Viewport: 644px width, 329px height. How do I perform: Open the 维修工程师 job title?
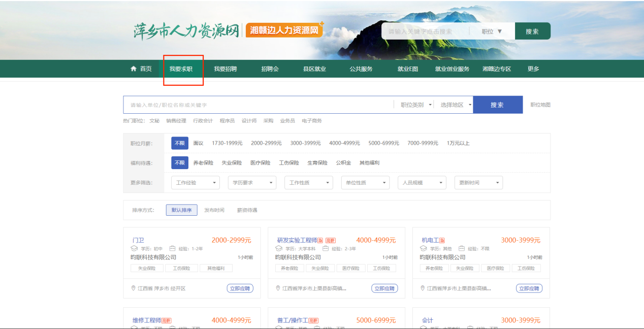[x=147, y=320]
